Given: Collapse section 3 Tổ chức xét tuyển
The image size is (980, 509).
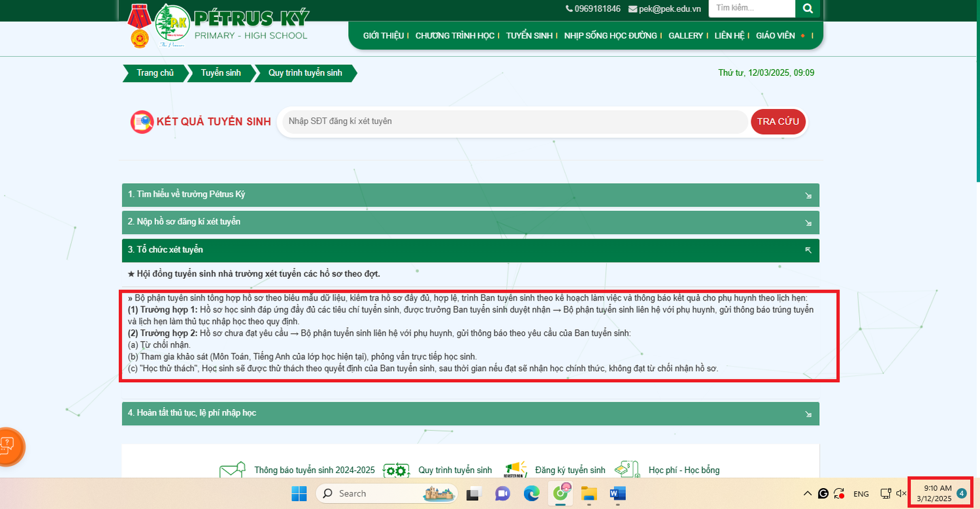Looking at the screenshot, I should pos(470,250).
